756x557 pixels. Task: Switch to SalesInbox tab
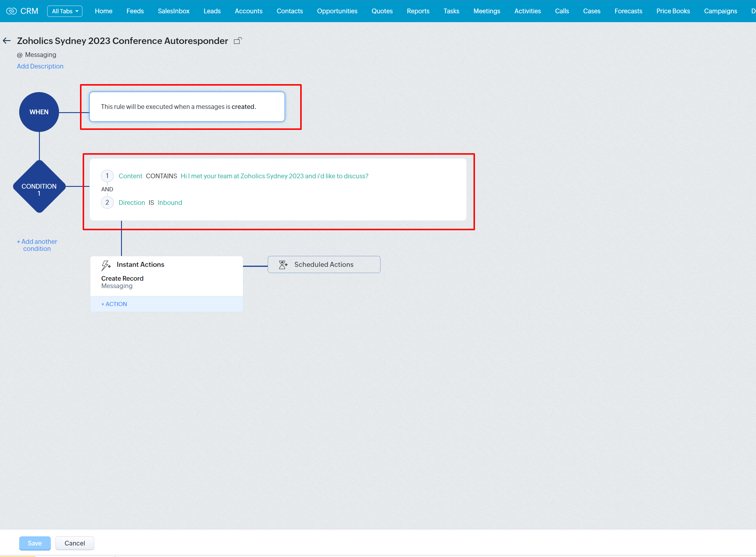[x=174, y=11]
